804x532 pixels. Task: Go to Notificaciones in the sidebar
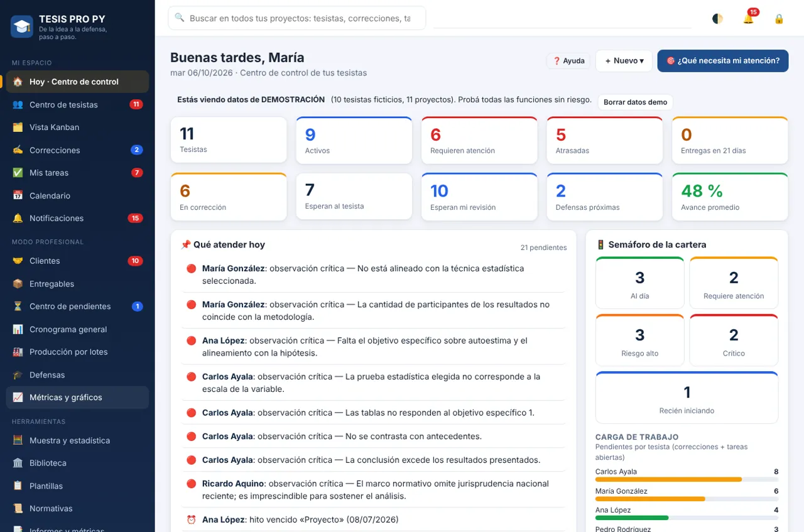click(77, 219)
